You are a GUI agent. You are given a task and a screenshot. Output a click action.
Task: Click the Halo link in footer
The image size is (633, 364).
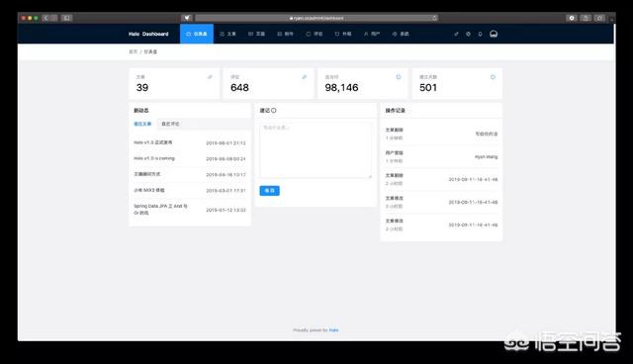click(x=334, y=330)
